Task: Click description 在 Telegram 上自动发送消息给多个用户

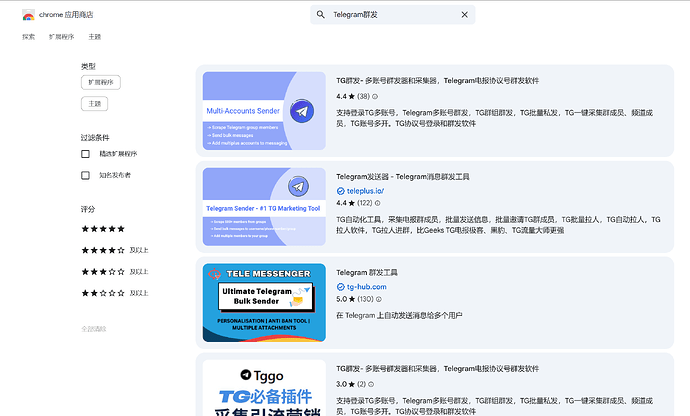Action: [399, 316]
